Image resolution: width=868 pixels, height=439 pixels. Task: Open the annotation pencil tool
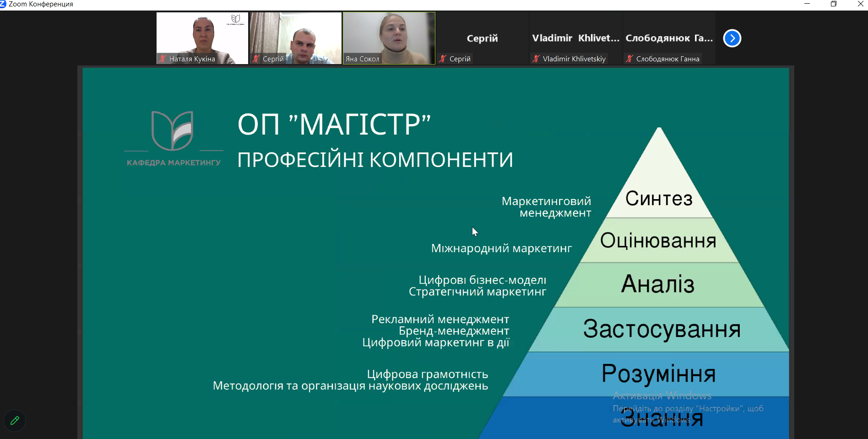pyautogui.click(x=15, y=420)
